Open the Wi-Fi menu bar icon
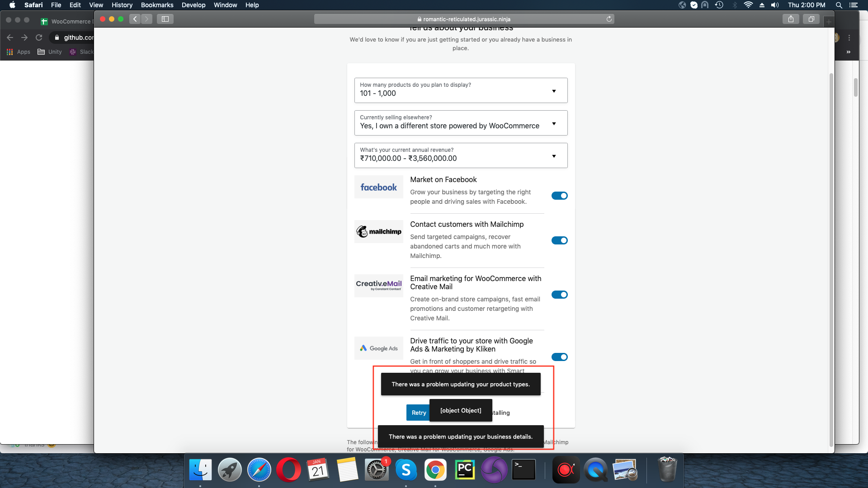868x488 pixels. 749,5
